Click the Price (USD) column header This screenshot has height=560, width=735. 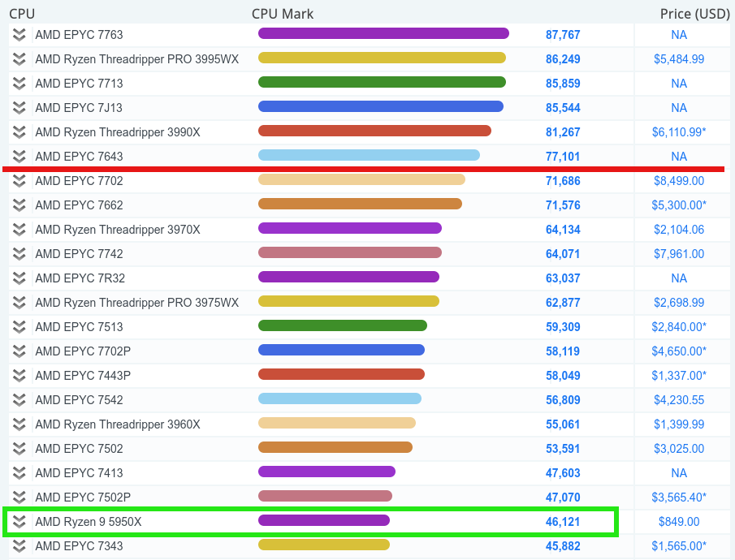[694, 14]
